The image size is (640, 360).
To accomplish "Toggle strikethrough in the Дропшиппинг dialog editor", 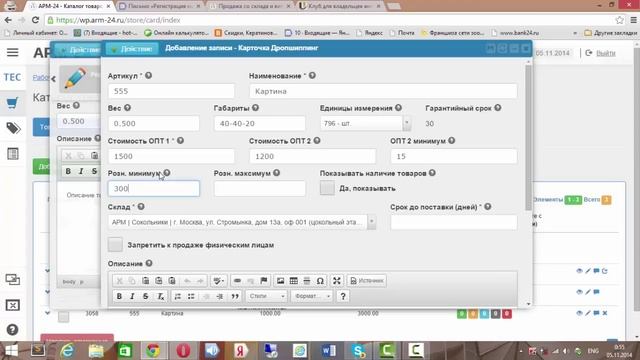I will click(x=146, y=296).
